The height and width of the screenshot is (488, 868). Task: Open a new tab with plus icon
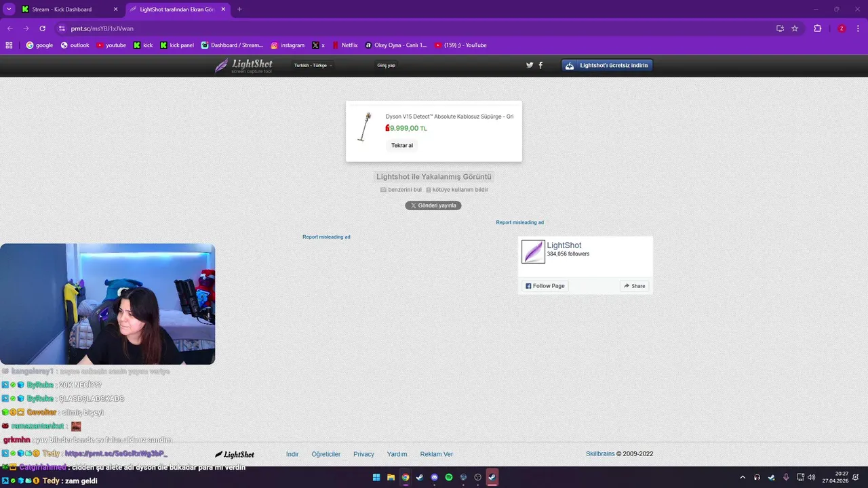point(239,9)
